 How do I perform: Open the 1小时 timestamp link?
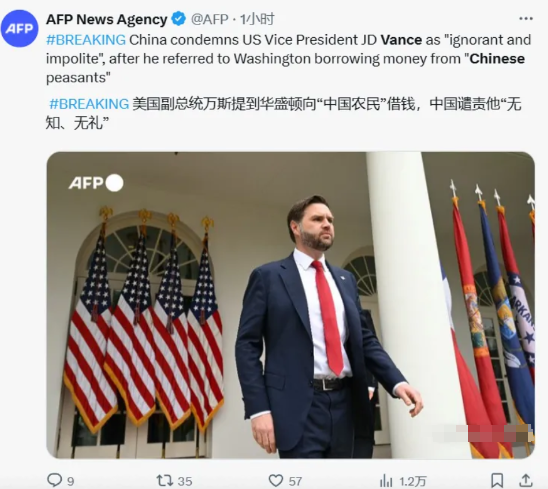[x=257, y=19]
